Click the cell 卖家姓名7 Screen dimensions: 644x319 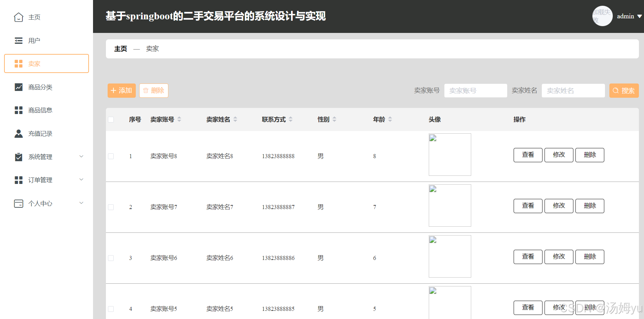[220, 207]
